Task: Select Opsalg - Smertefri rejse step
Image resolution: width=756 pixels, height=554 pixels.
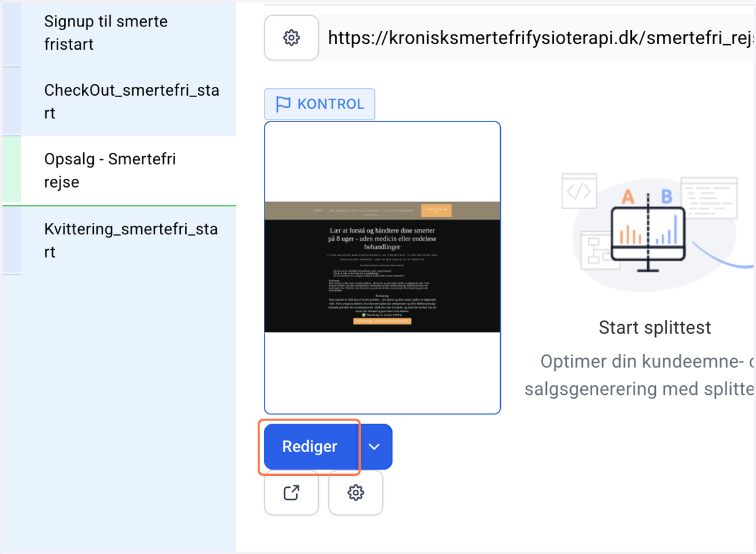Action: (120, 171)
